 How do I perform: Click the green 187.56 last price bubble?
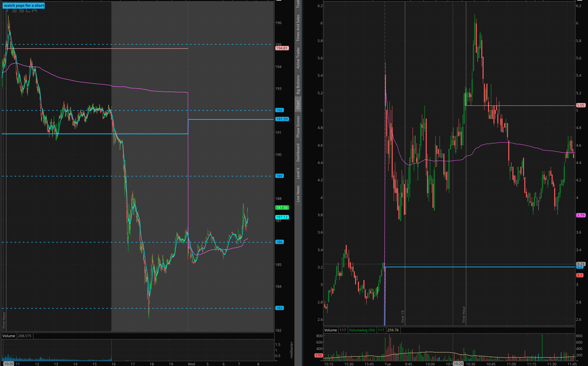282,207
